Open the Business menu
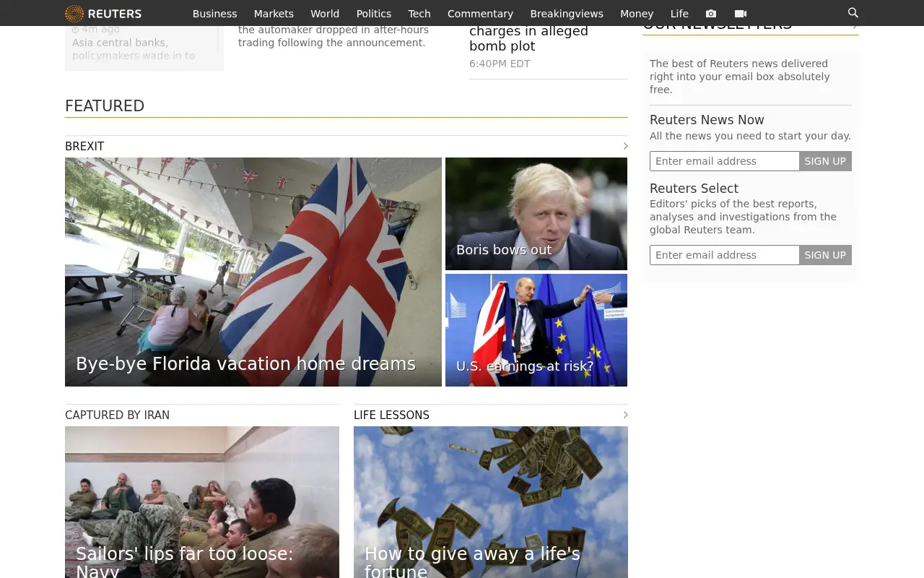Image resolution: width=924 pixels, height=578 pixels. pyautogui.click(x=214, y=14)
